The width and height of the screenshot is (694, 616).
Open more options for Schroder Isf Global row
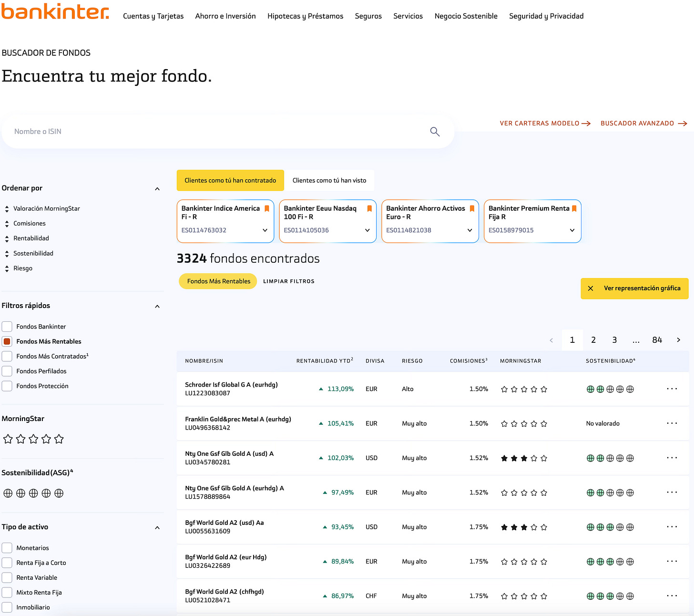click(x=672, y=389)
